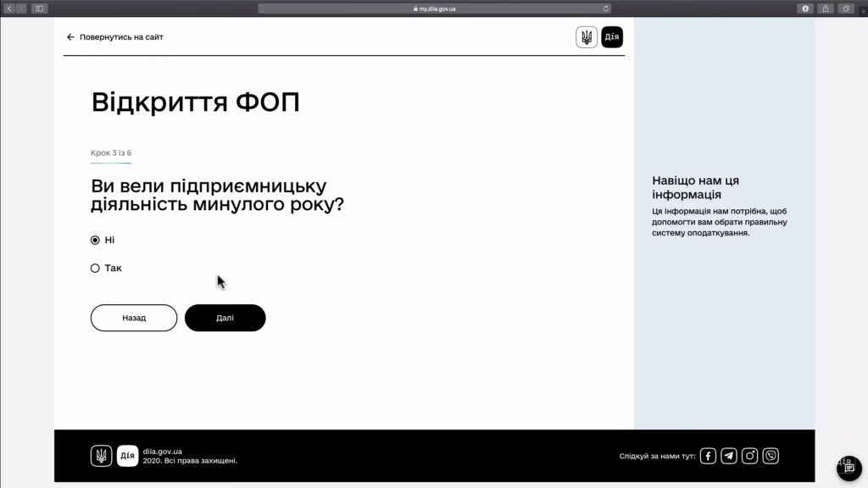Screen dimensions: 868x488
Task: Open the Telegram social link
Action: 729,456
